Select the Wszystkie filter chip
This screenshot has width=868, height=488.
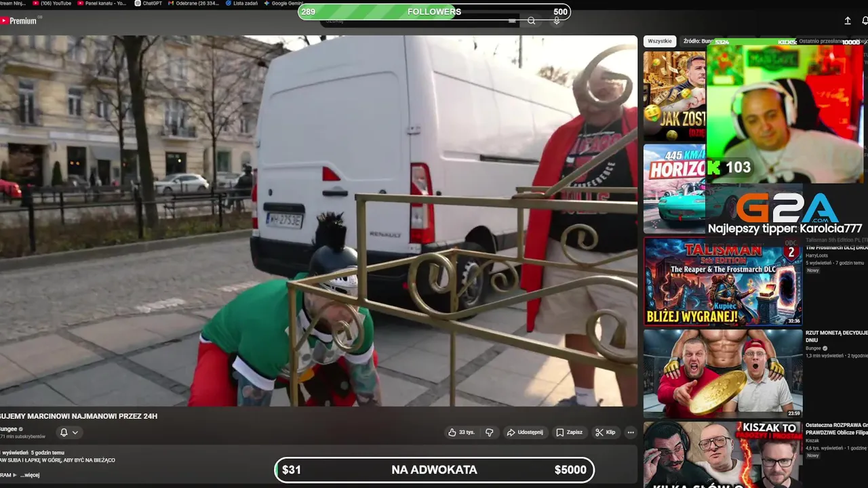[660, 41]
